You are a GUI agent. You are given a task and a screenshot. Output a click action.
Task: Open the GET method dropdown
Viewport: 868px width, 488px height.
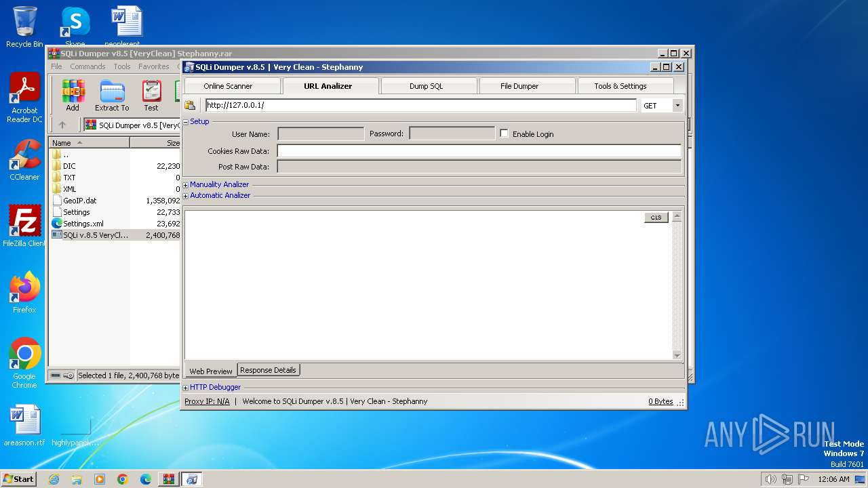pyautogui.click(x=677, y=106)
